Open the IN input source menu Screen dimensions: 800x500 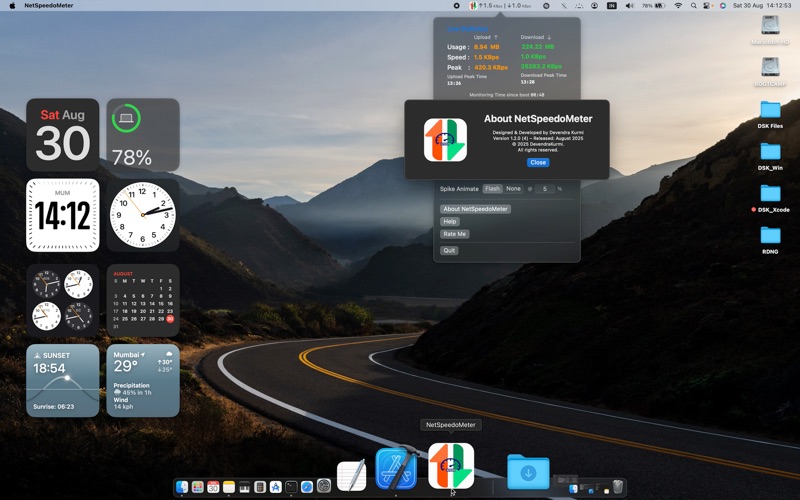(x=611, y=6)
